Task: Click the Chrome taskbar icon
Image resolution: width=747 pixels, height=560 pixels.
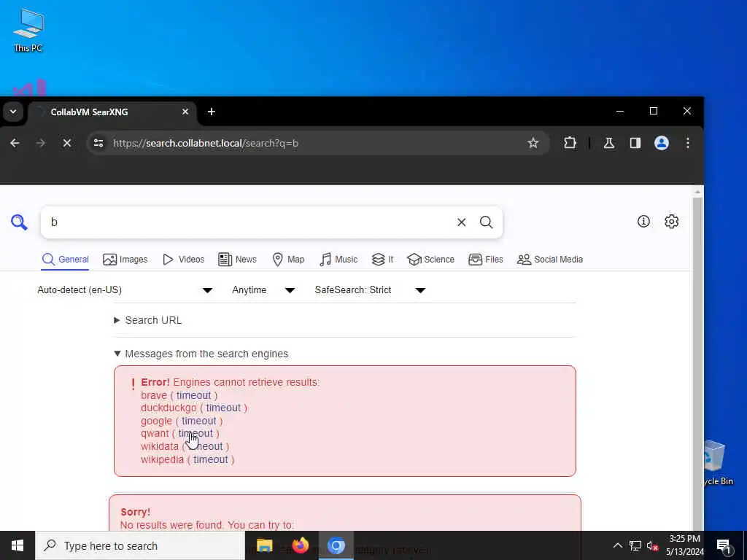Action: (x=336, y=545)
